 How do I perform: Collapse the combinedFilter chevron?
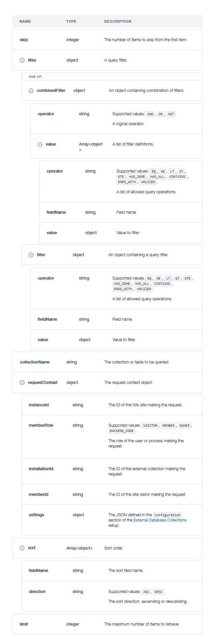[31, 91]
